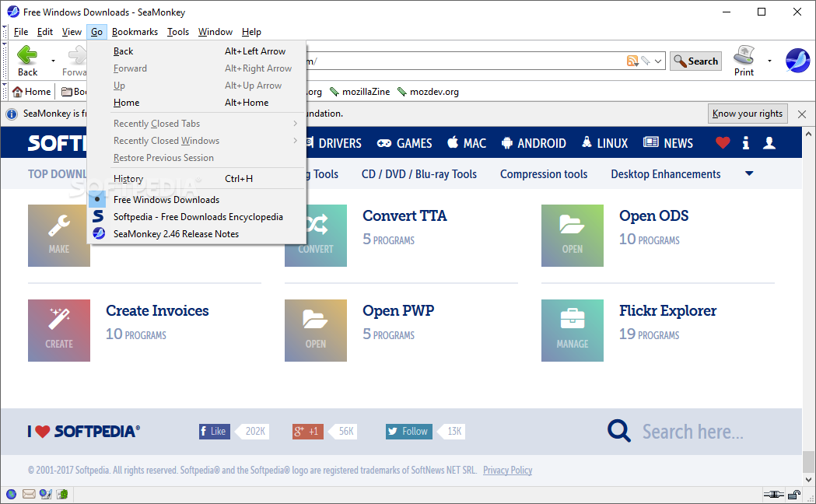Dismiss the notification bar with X

click(802, 114)
